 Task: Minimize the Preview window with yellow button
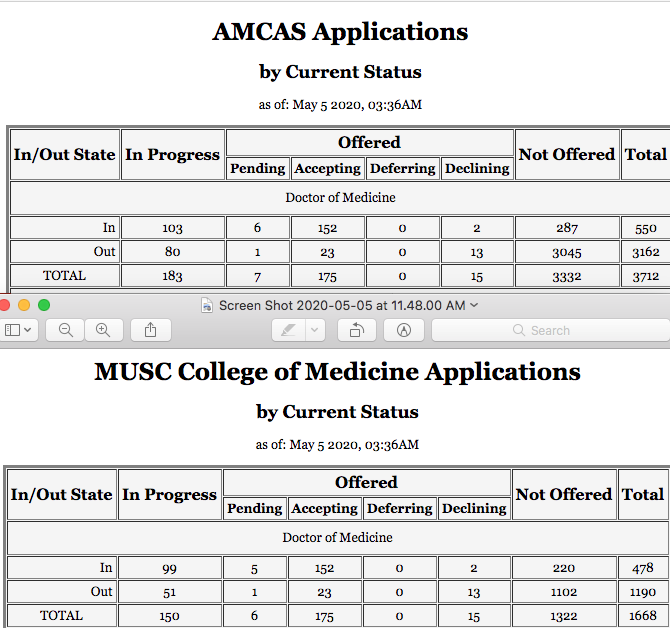[x=24, y=305]
